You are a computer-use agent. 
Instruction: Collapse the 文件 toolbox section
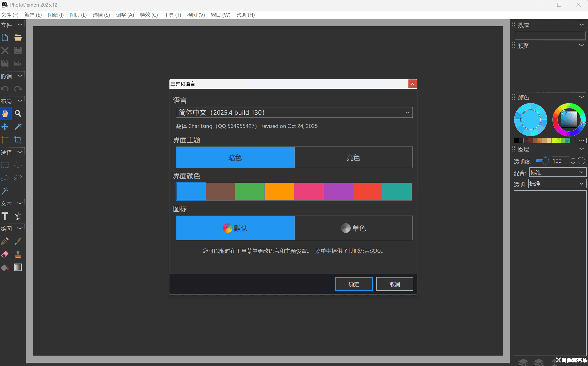coord(20,25)
